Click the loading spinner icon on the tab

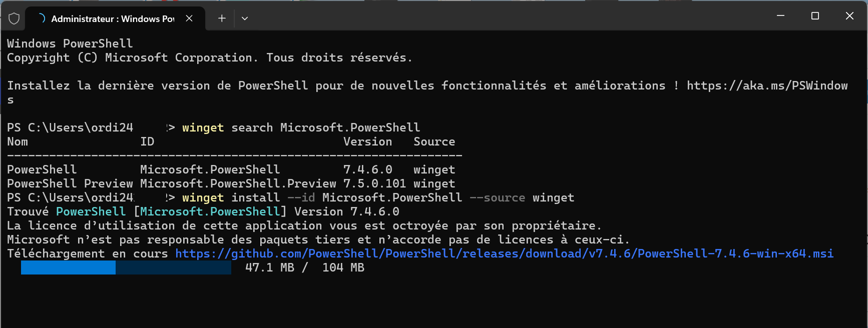pyautogui.click(x=42, y=18)
